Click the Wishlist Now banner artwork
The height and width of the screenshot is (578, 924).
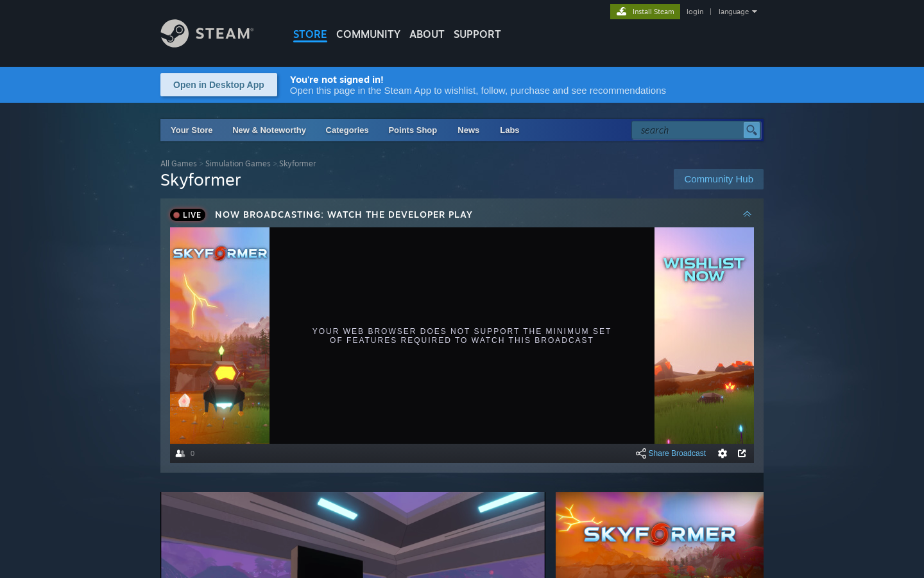coord(704,335)
